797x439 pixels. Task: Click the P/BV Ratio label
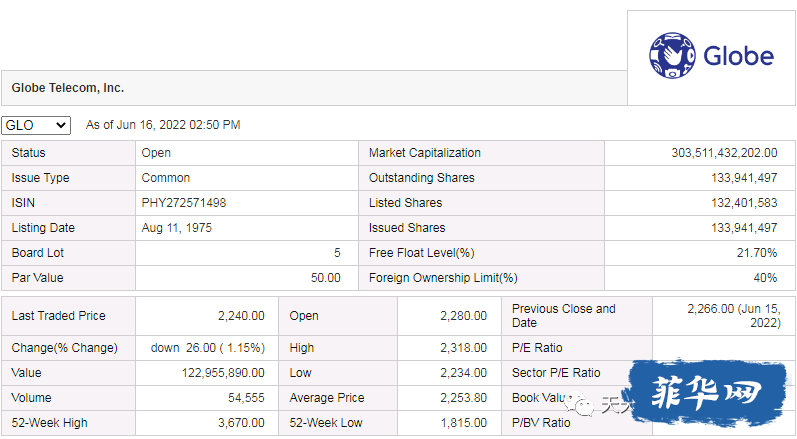tap(541, 423)
